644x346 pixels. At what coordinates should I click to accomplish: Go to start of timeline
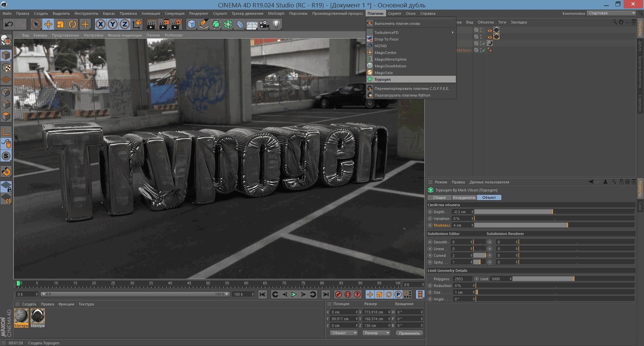(x=263, y=294)
